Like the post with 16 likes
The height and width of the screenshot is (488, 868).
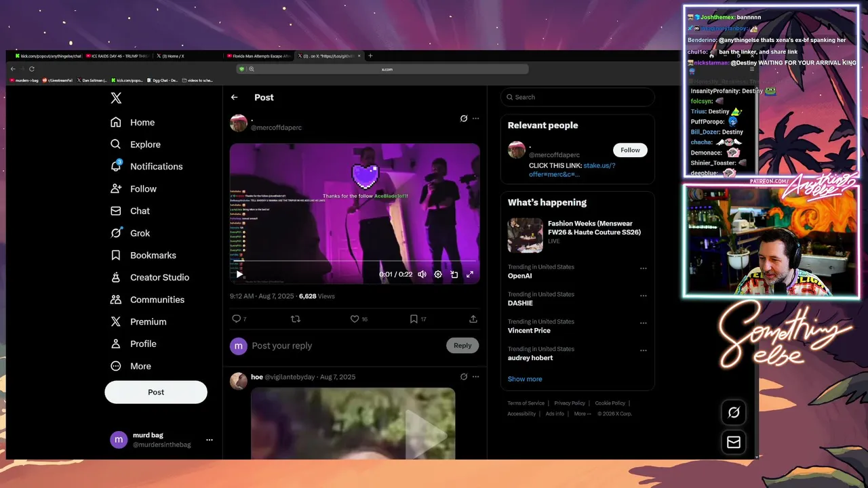[x=359, y=319]
